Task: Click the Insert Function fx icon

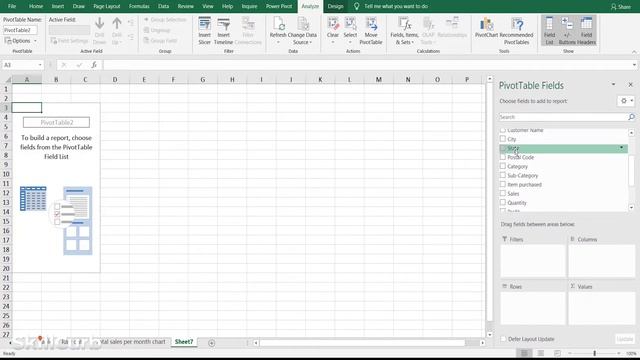Action: pos(94,65)
